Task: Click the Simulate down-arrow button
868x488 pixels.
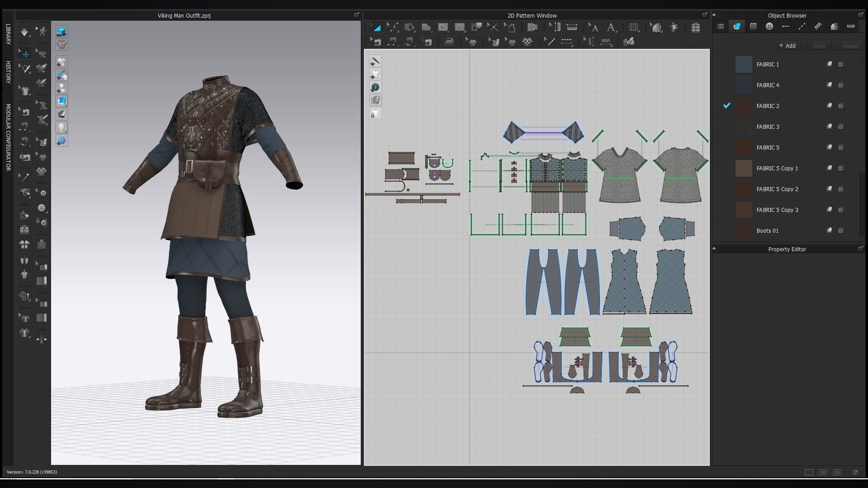Action: [24, 32]
